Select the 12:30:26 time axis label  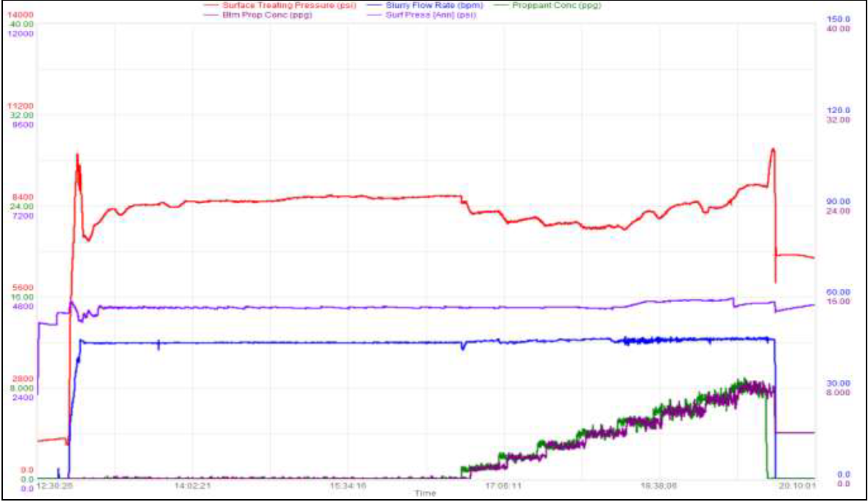tap(54, 486)
